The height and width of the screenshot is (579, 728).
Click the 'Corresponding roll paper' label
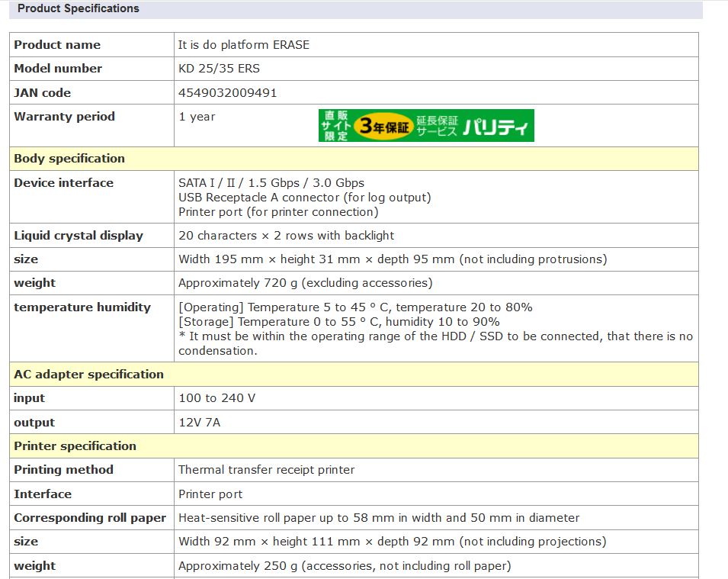click(90, 518)
